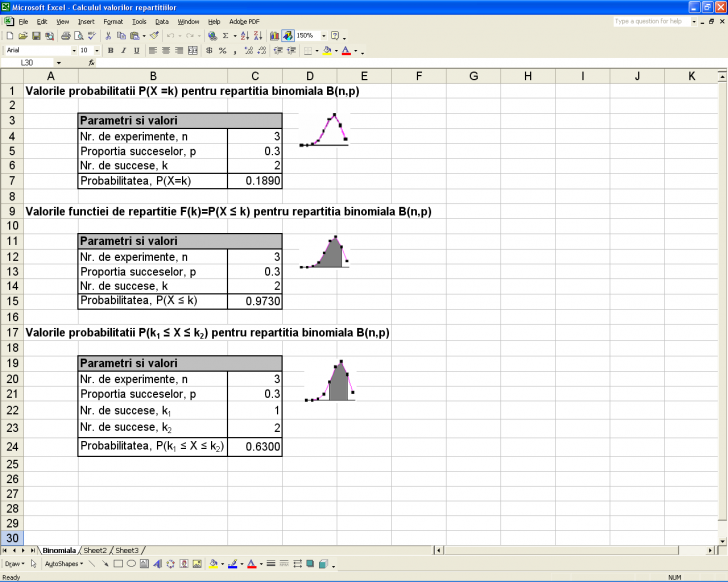Save the workbook with the floppy icon

point(36,36)
